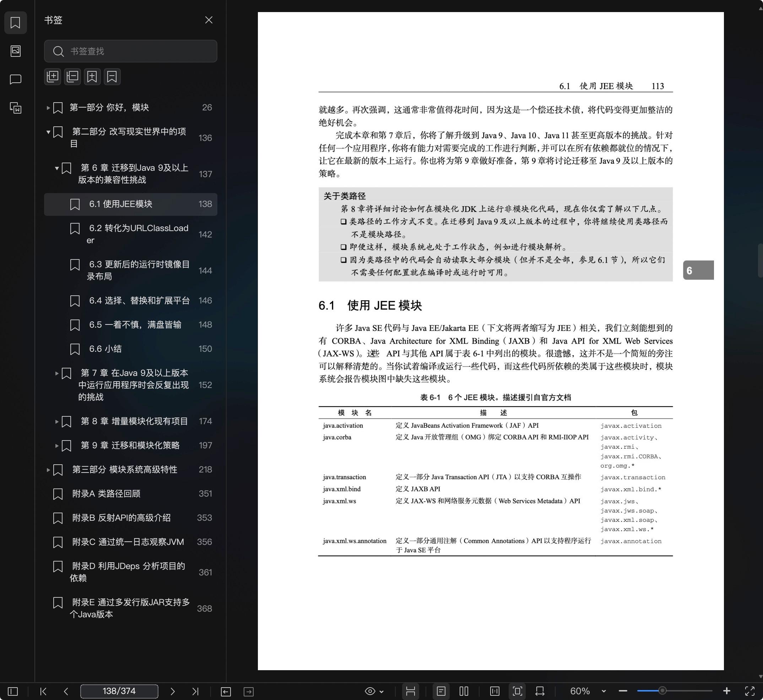Viewport: 763px width, 700px height.
Task: Go back to previous view
Action: [226, 692]
